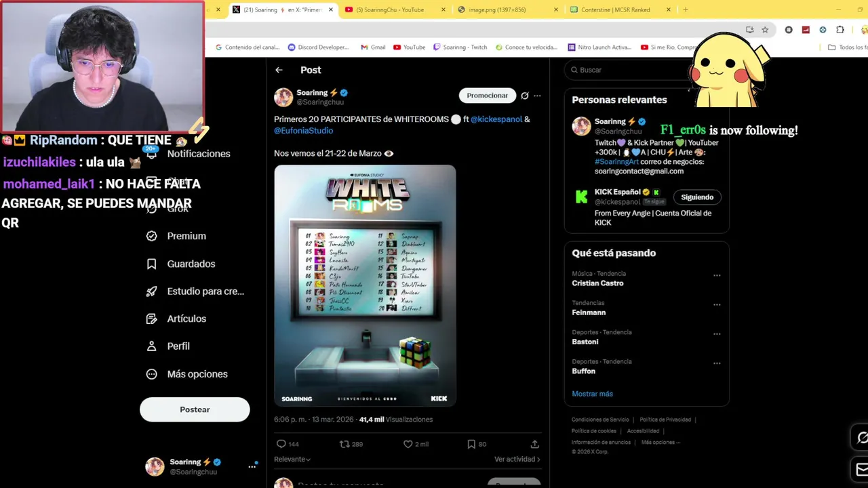Open Guardados in the sidebar

[182, 264]
